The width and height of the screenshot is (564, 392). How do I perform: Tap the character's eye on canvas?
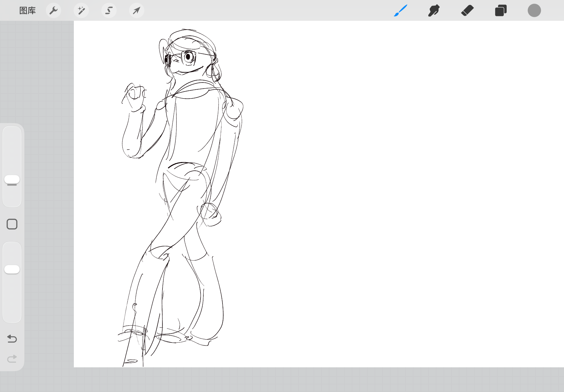click(188, 57)
